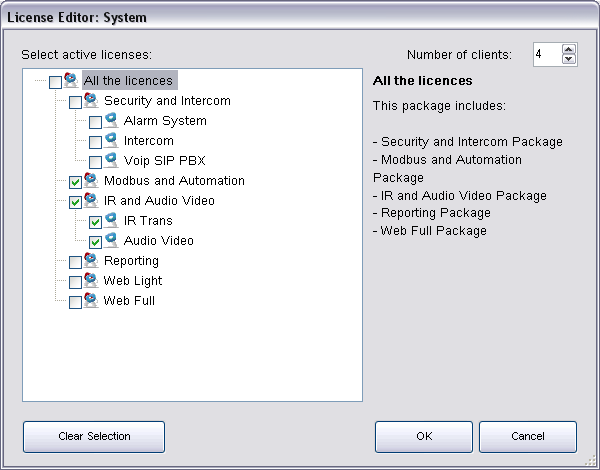Click the Alarm System license icon
Image resolution: width=600 pixels, height=470 pixels.
(111, 120)
